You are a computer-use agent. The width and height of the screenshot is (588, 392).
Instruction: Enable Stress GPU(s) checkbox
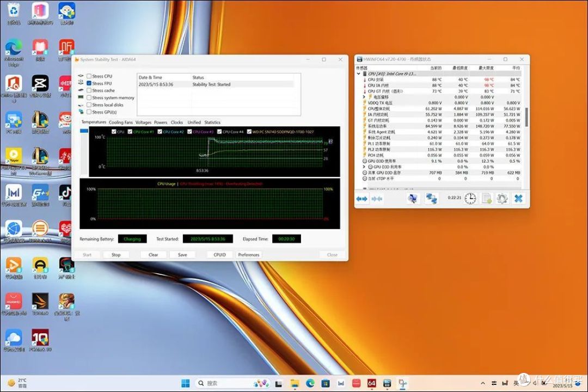click(x=89, y=112)
